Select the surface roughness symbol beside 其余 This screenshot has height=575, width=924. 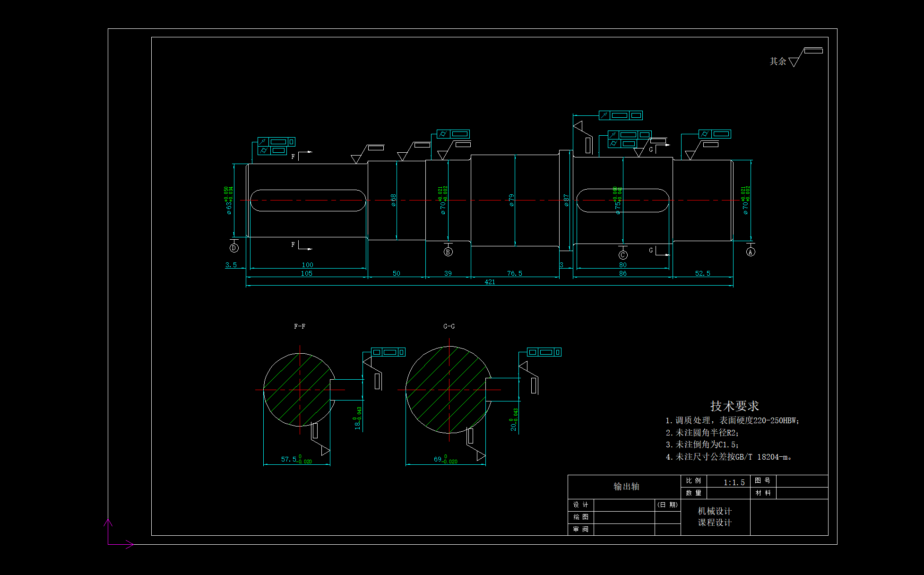tap(806, 57)
